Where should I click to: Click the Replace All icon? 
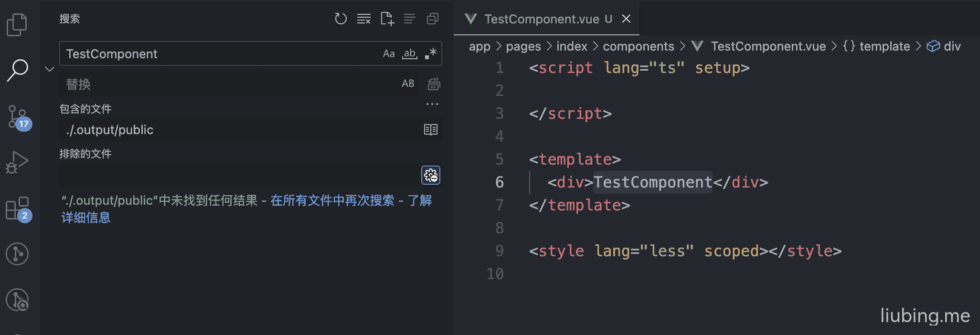[x=434, y=84]
